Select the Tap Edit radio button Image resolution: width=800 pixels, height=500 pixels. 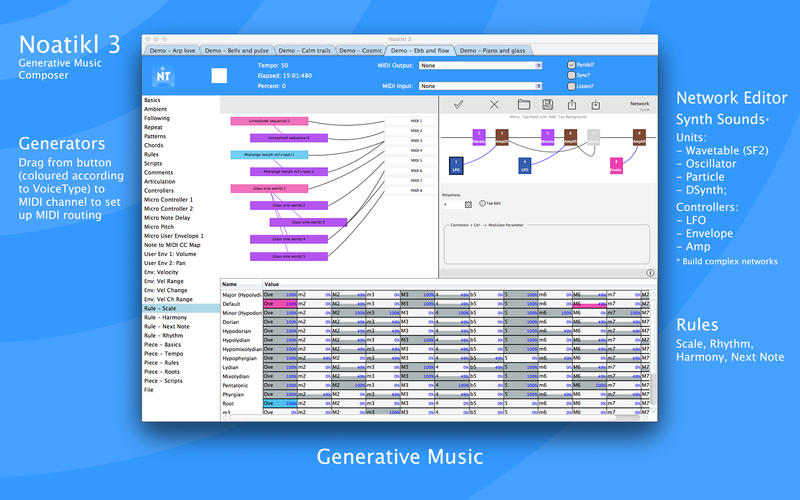point(484,204)
